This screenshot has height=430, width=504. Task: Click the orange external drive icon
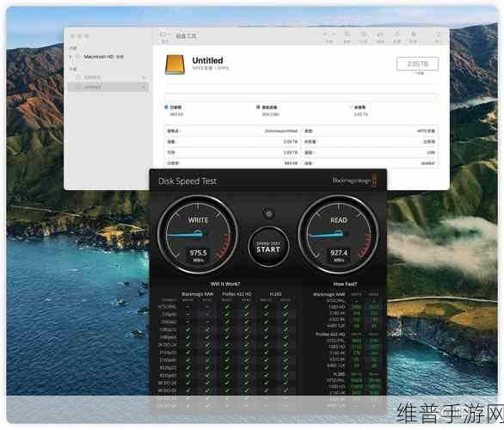click(x=175, y=64)
